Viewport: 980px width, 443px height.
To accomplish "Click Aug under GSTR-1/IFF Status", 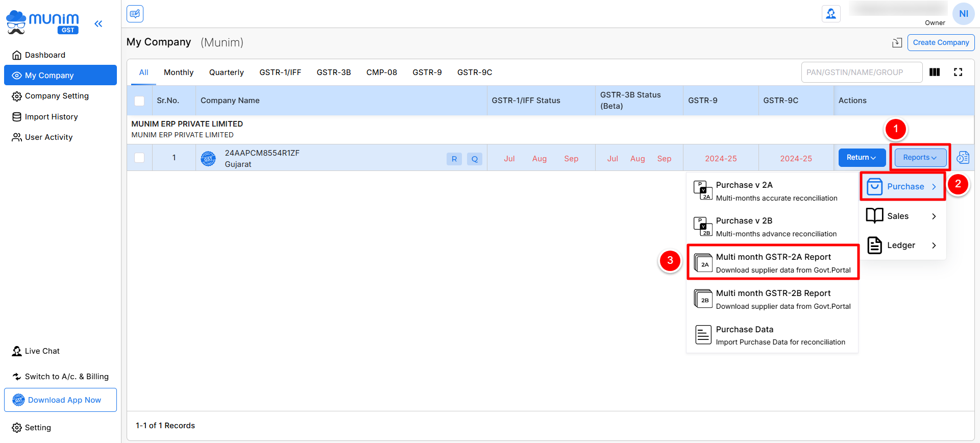I will [540, 159].
